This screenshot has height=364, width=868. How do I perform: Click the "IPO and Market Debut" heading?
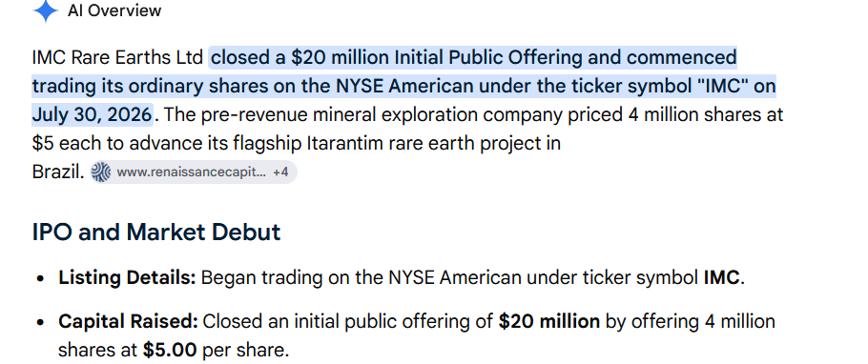pos(156,233)
